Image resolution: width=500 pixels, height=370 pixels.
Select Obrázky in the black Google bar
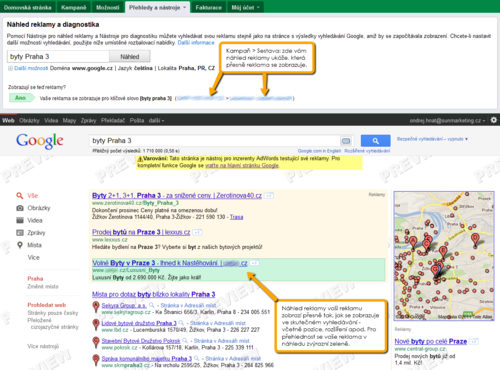coord(29,120)
